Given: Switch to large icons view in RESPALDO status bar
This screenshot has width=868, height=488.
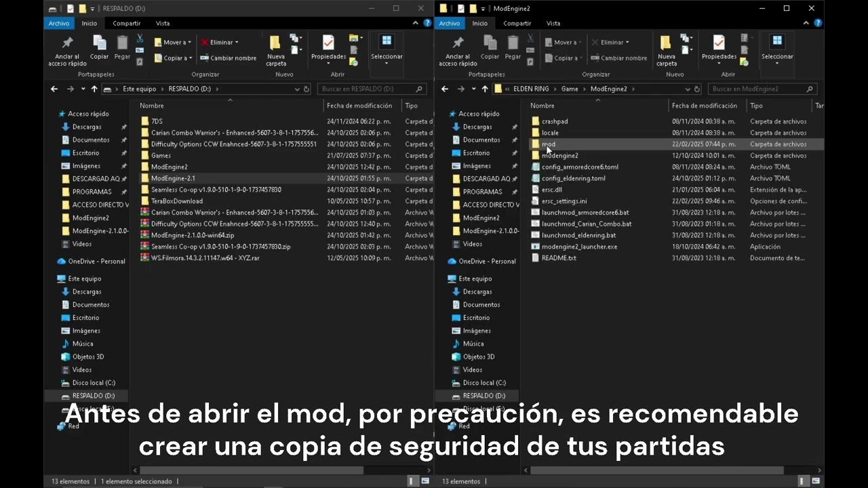Looking at the screenshot, I should point(425,481).
